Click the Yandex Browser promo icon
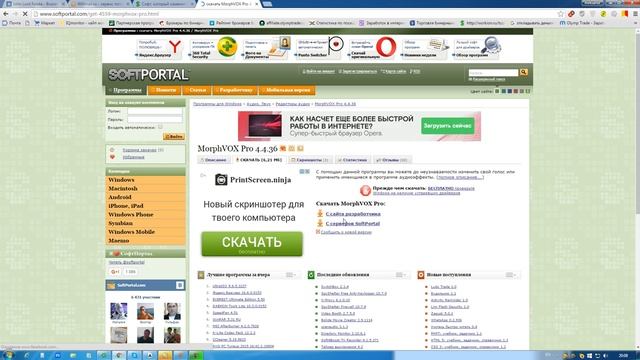 coord(175,47)
